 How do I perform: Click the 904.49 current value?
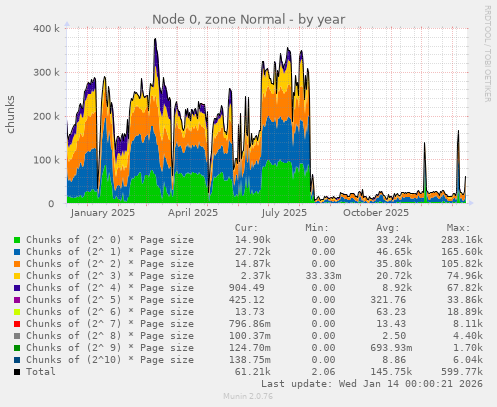[247, 288]
